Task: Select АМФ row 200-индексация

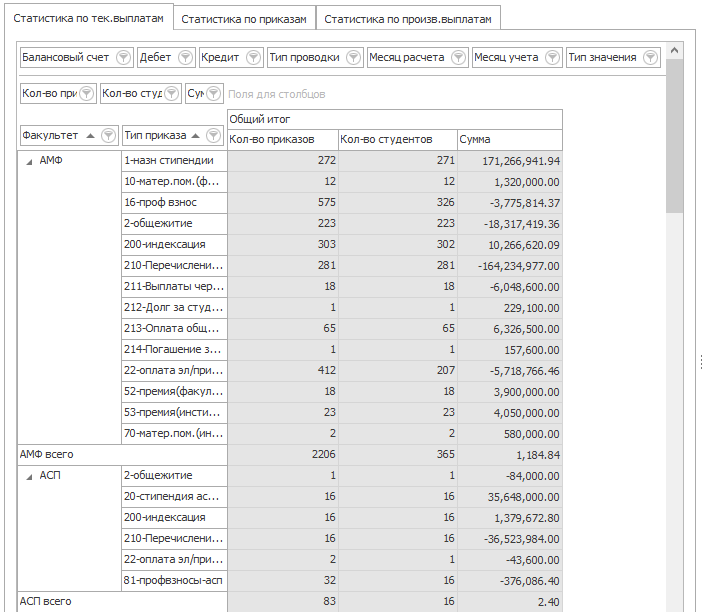Action: pos(174,245)
